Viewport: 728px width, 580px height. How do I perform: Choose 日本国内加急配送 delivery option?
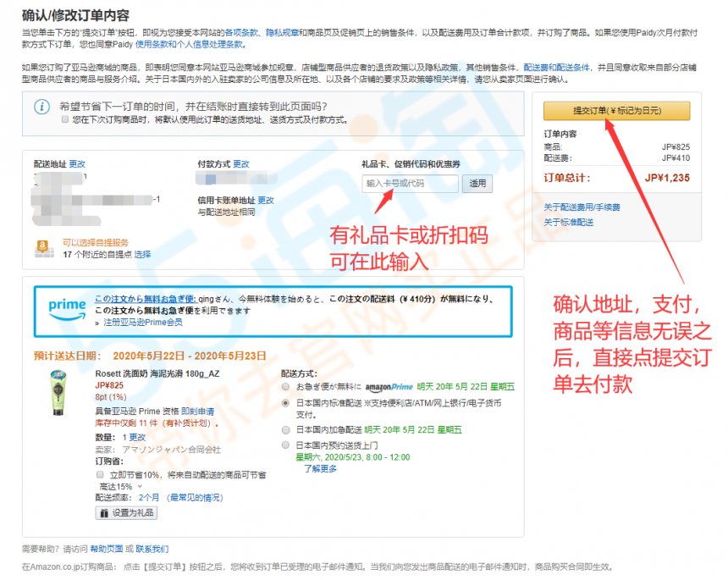tap(285, 430)
